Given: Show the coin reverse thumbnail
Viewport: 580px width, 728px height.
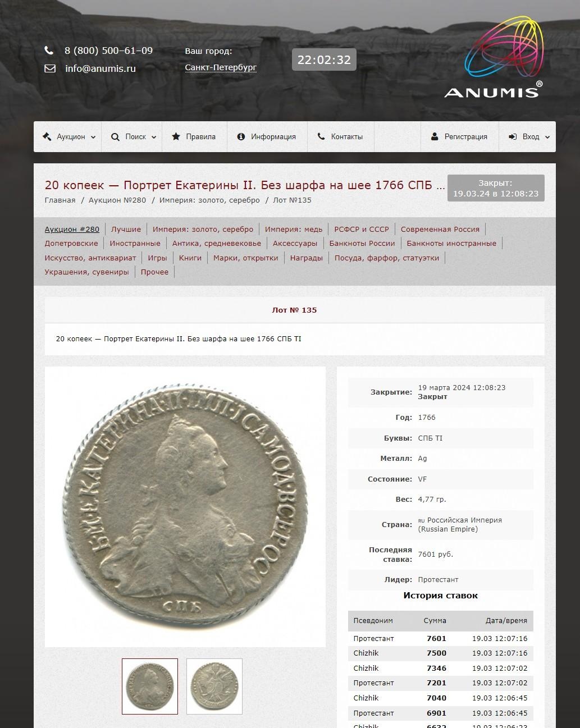Looking at the screenshot, I should (x=214, y=686).
